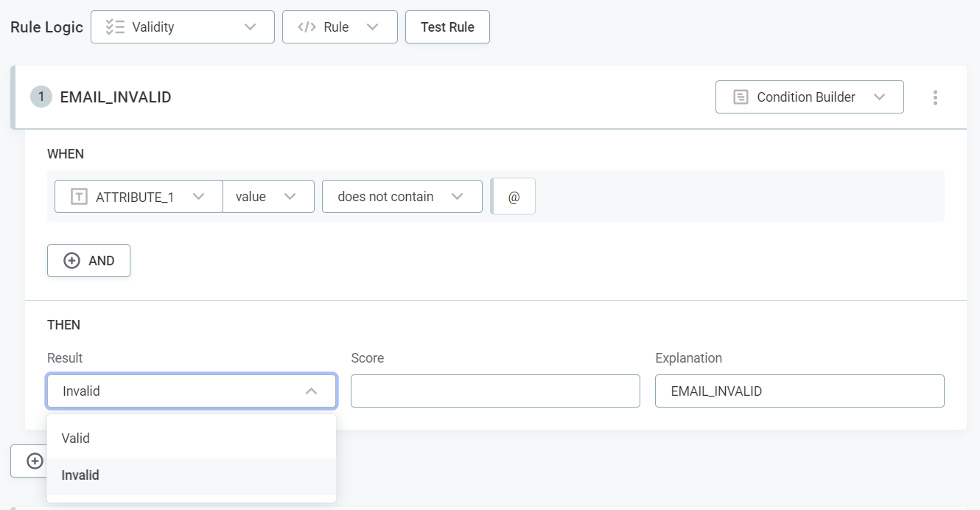Click the checklist icon in the Validity dropdown
The width and height of the screenshot is (980, 510).
(115, 27)
